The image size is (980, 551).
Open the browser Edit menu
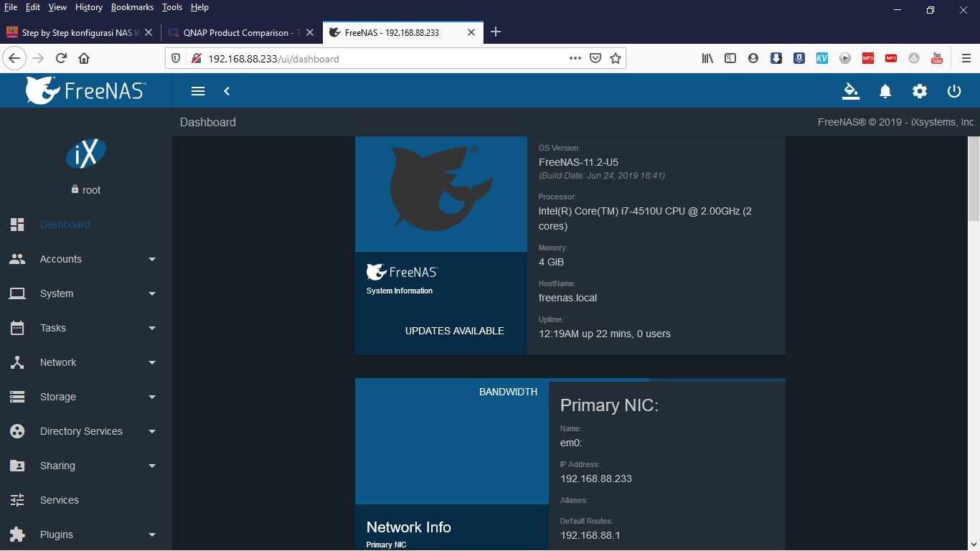pyautogui.click(x=33, y=7)
